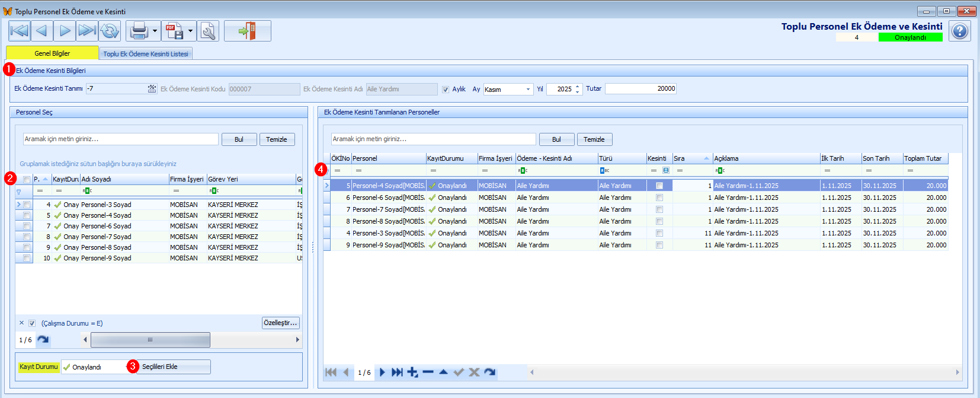Open the blue help question mark

pyautogui.click(x=959, y=31)
